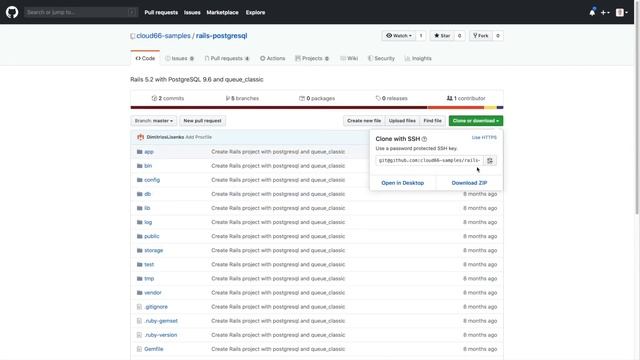Click Open in Desktop
640x360 pixels.
pyautogui.click(x=402, y=183)
